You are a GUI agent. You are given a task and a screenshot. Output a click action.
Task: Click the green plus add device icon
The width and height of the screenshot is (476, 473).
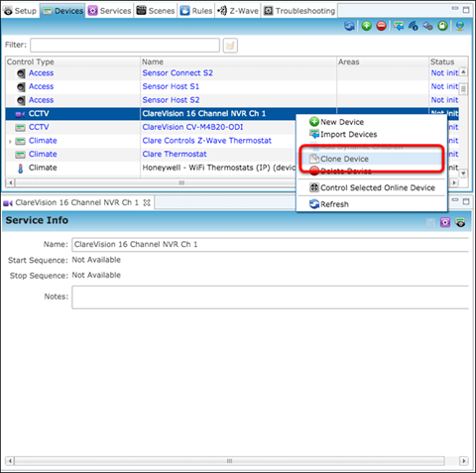pos(366,26)
